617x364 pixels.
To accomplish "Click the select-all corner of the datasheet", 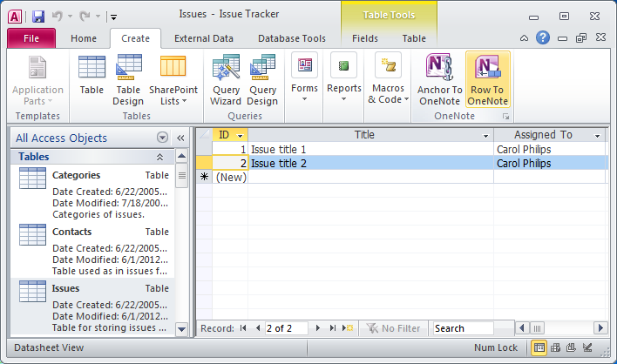I will point(204,135).
